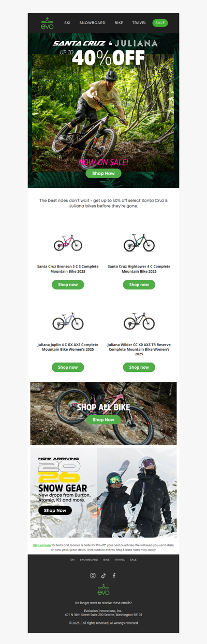Select the SKI item in top navigation
The width and height of the screenshot is (207, 644).
[x=67, y=23]
